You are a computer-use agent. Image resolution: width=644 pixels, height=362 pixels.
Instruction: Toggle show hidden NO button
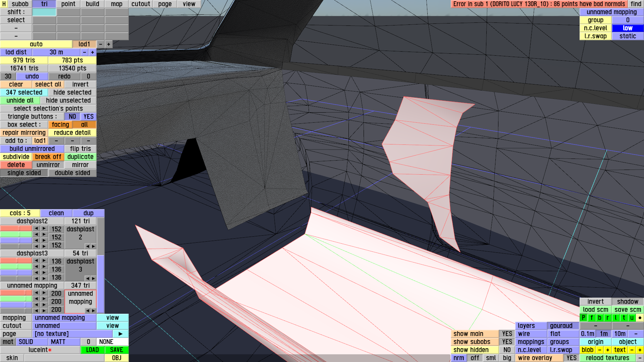pyautogui.click(x=507, y=350)
